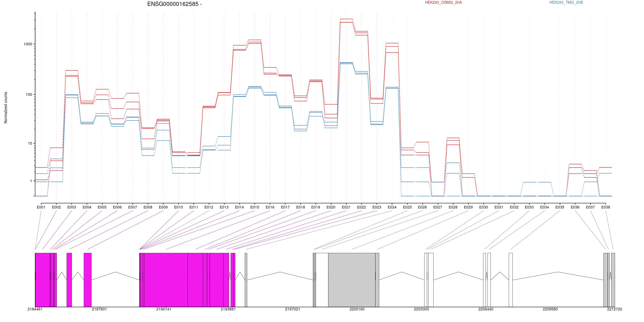Click exon label E006
The width and height of the screenshot is (644, 322).
click(117, 207)
